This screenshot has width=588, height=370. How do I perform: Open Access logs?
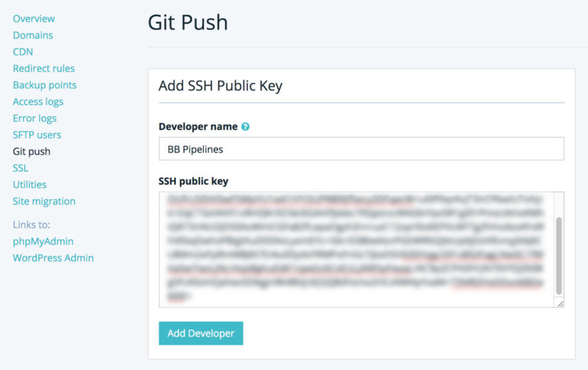click(x=38, y=102)
